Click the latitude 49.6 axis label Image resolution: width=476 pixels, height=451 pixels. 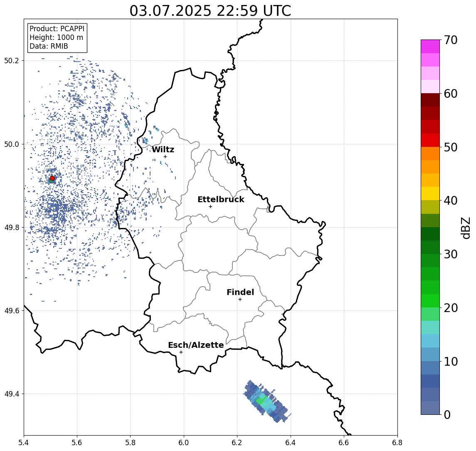[x=12, y=311]
